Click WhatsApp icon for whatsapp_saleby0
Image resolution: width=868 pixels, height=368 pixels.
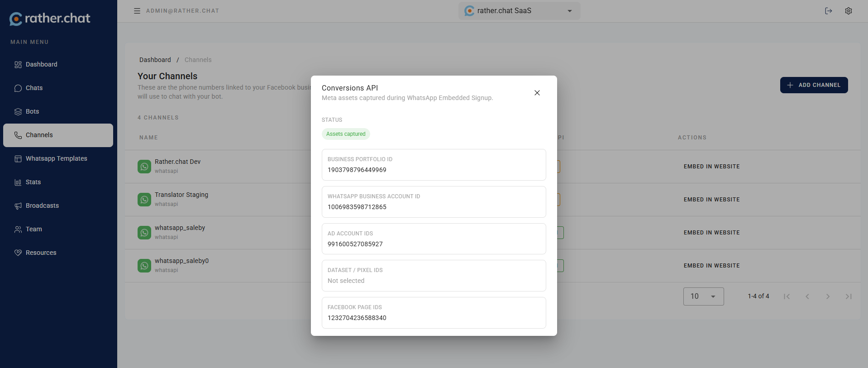tap(144, 266)
